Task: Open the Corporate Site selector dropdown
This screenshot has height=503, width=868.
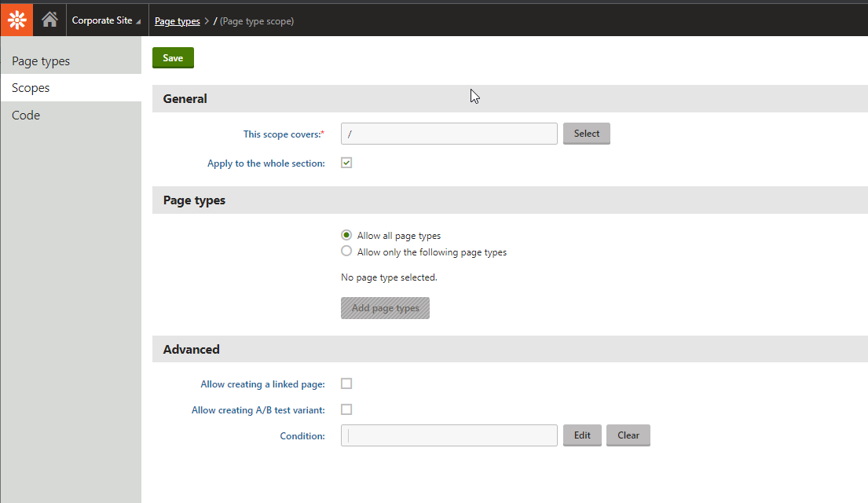Action: pos(106,21)
